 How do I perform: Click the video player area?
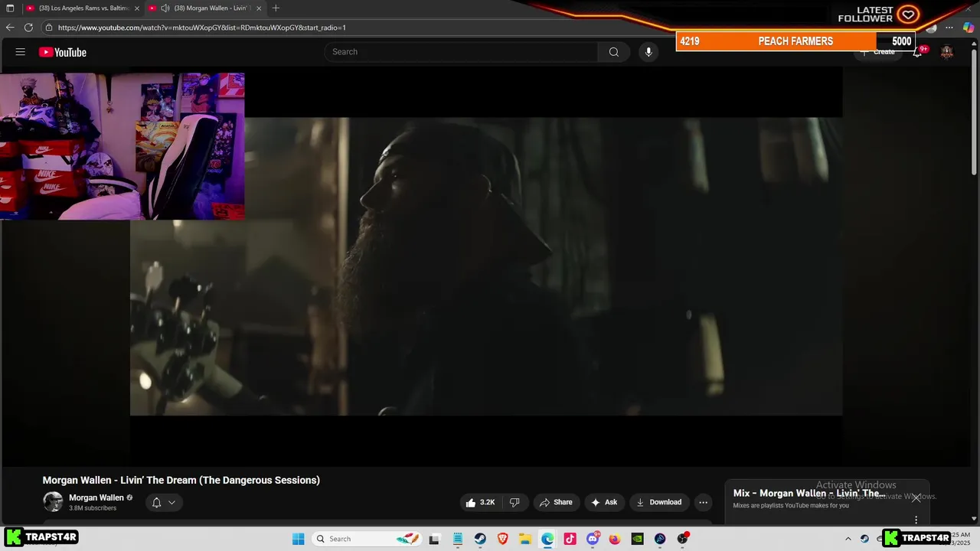pyautogui.click(x=486, y=266)
